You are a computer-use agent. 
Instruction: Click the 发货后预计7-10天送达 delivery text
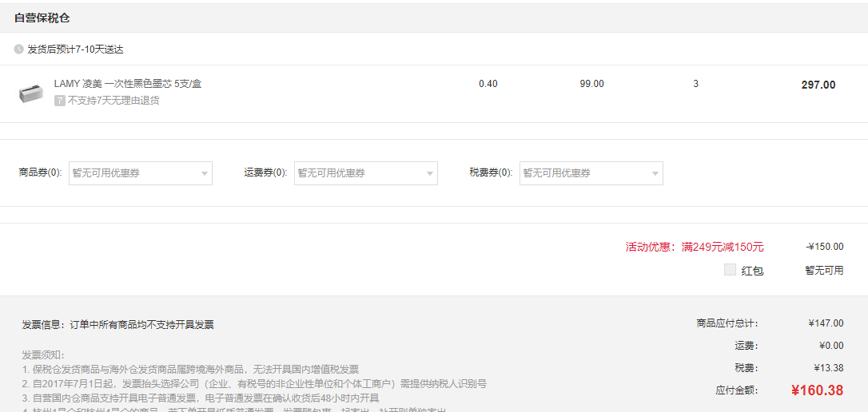(x=75, y=50)
